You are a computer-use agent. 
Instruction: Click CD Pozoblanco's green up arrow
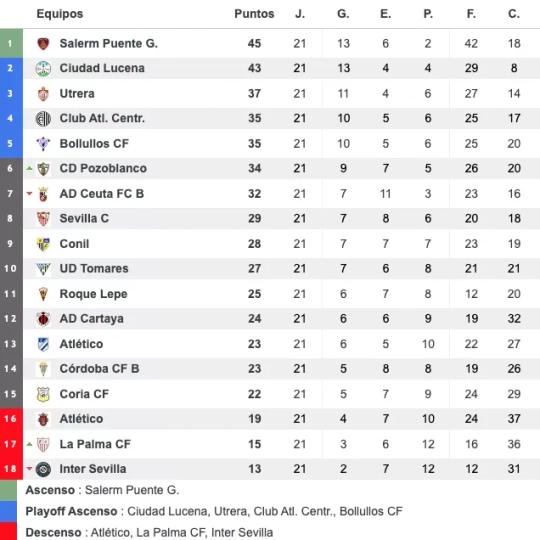(x=30, y=168)
